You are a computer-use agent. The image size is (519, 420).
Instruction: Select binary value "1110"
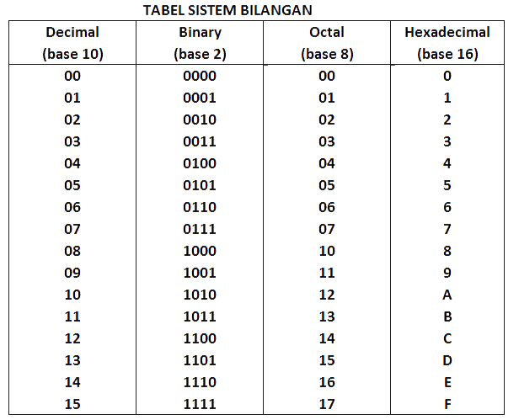tap(200, 382)
